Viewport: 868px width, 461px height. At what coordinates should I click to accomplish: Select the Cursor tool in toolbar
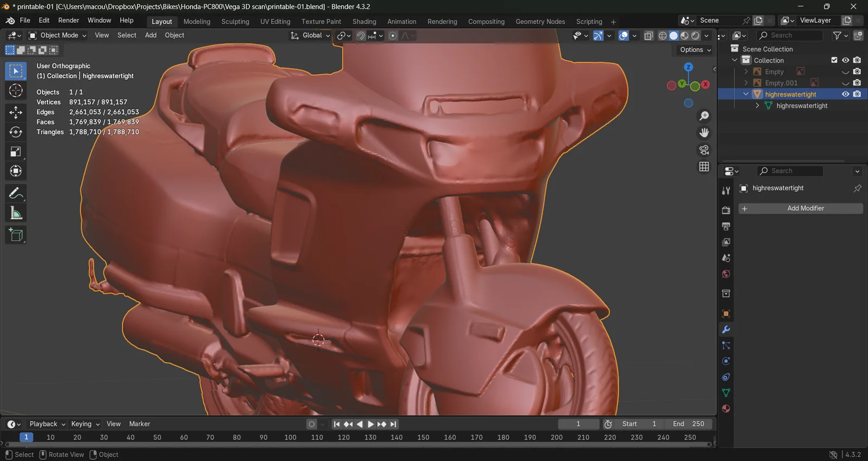tap(16, 91)
